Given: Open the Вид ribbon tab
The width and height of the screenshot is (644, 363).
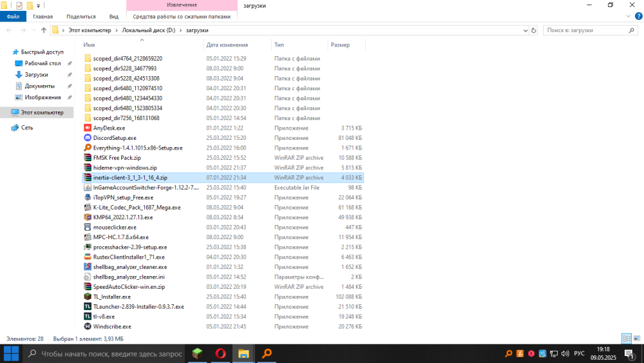Looking at the screenshot, I should point(114,17).
